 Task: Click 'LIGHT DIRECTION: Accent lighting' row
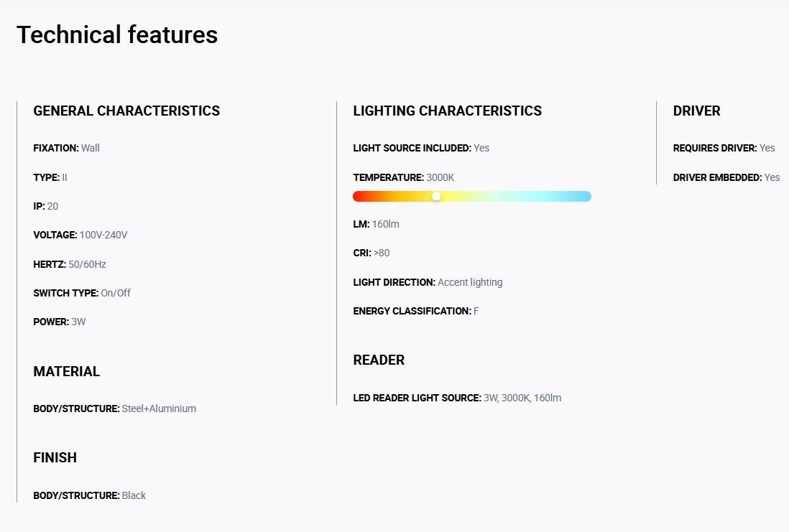(x=428, y=282)
